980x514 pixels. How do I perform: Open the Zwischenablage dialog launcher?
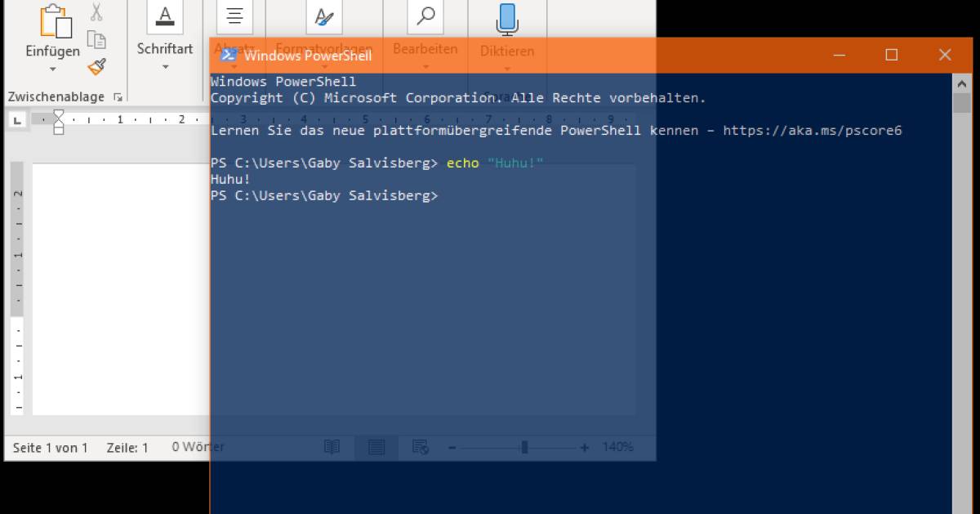click(118, 96)
